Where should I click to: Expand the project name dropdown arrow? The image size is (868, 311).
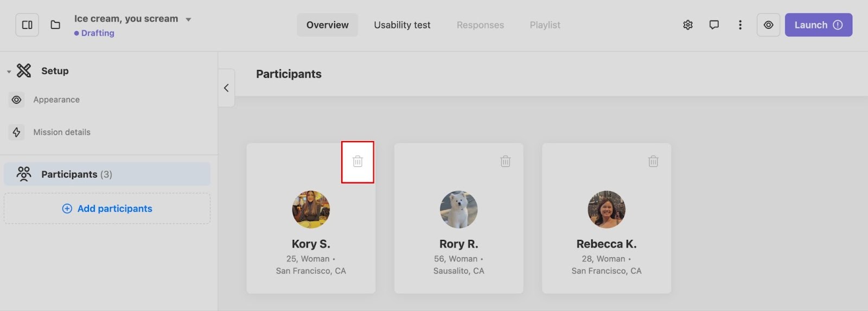[x=188, y=20]
